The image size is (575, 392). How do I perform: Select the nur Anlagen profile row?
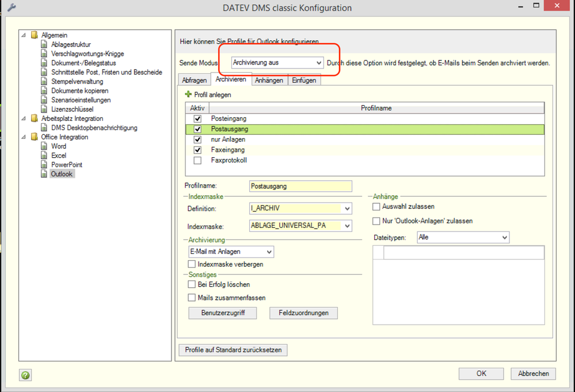pyautogui.click(x=365, y=140)
